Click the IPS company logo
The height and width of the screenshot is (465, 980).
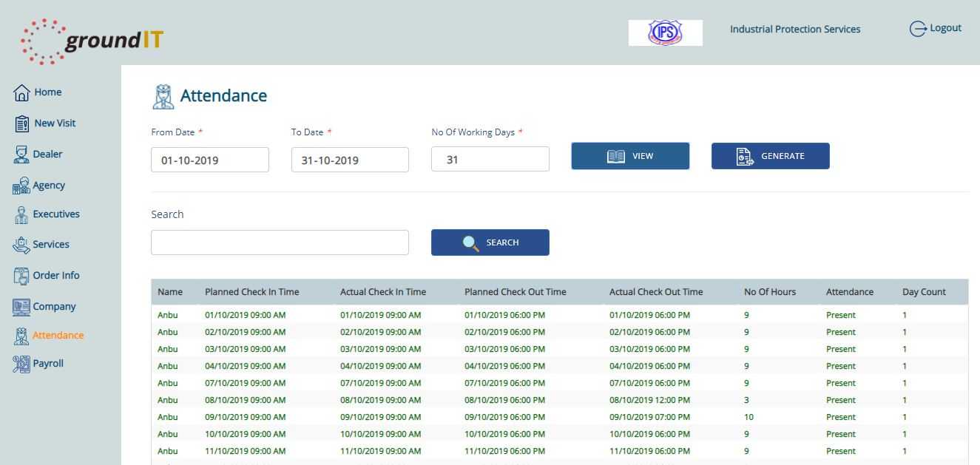coord(665,33)
